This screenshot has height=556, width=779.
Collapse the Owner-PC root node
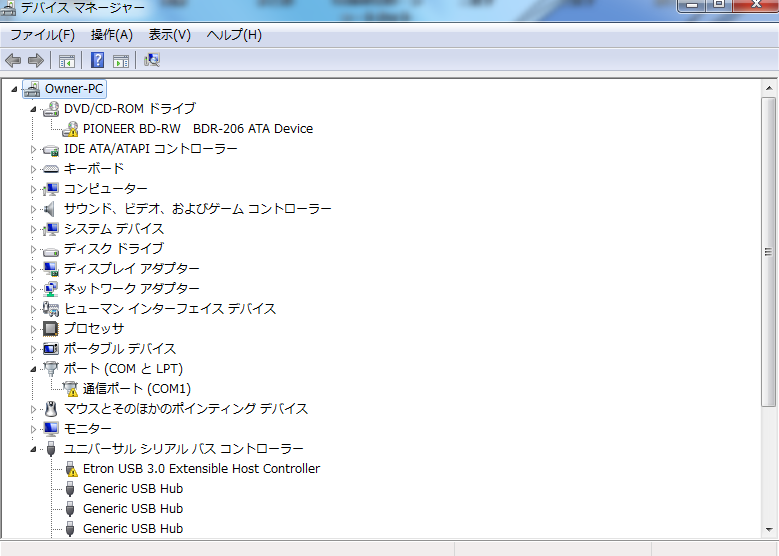tap(14, 89)
